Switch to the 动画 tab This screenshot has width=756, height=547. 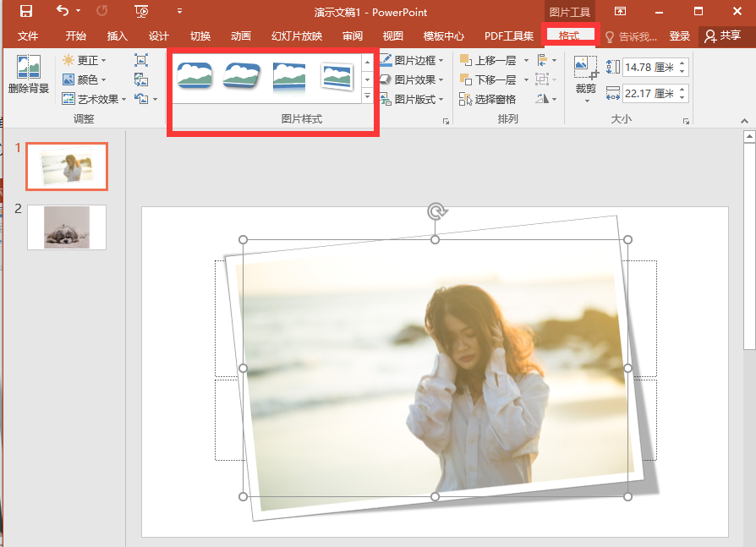point(241,36)
